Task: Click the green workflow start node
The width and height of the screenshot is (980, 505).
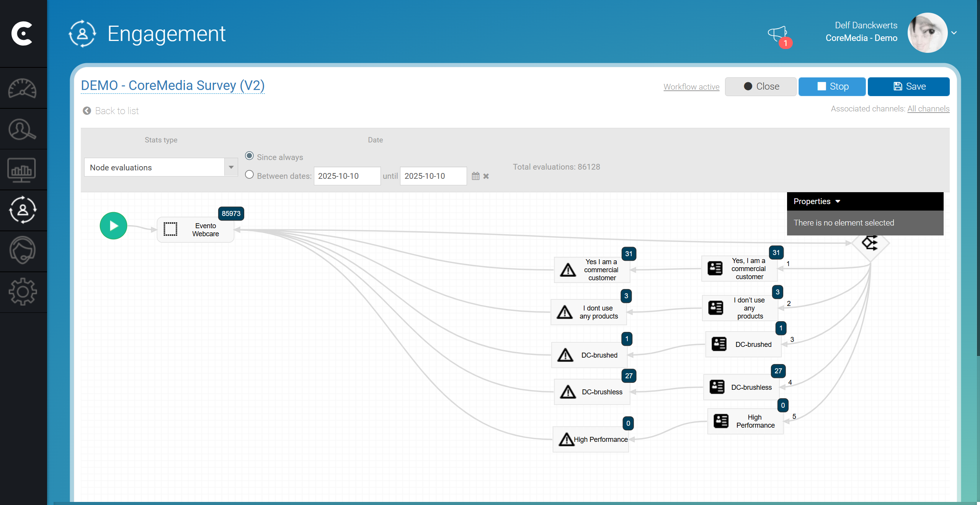Action: tap(113, 226)
